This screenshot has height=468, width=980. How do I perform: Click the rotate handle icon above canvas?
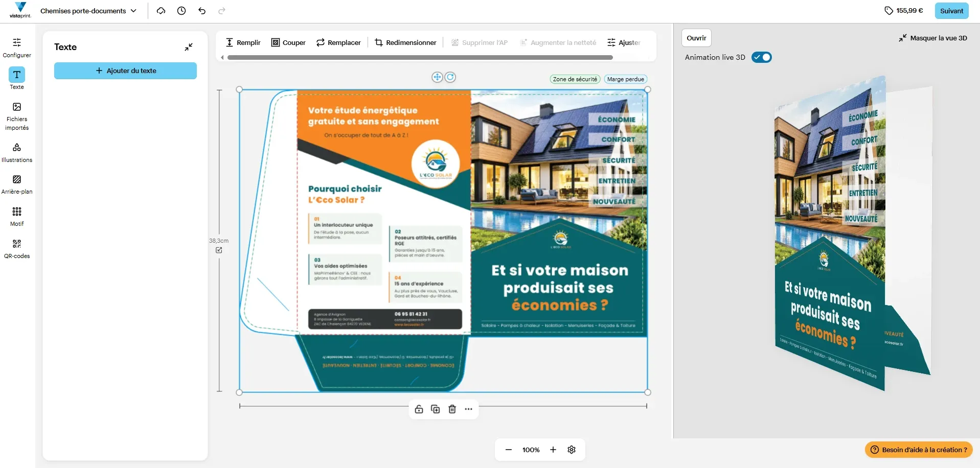click(450, 77)
